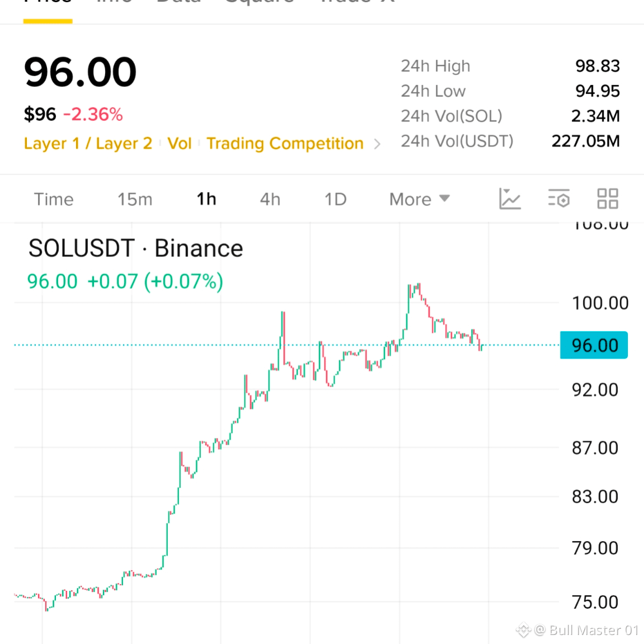This screenshot has height=644, width=644.
Task: Open the grid layout icon
Action: click(608, 199)
